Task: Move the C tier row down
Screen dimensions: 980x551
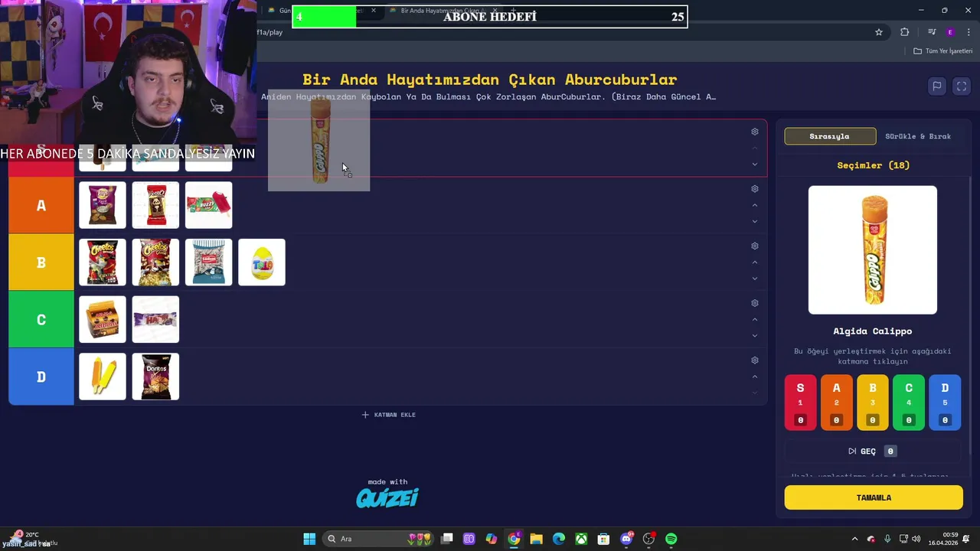Action: (x=754, y=336)
